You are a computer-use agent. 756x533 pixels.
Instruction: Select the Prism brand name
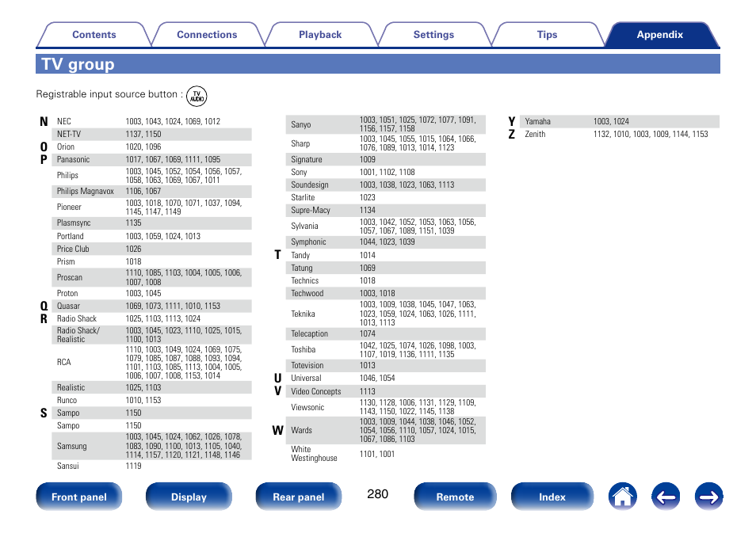click(x=66, y=261)
